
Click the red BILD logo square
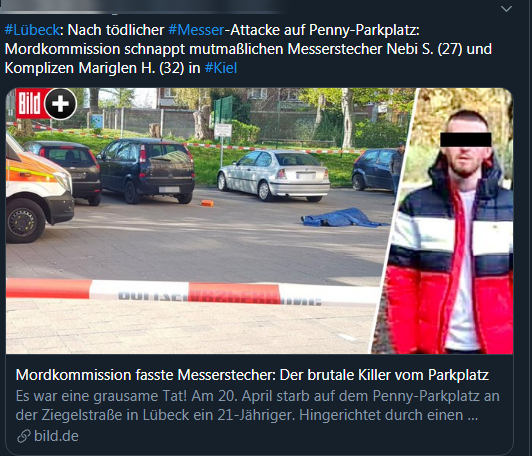coord(31,103)
